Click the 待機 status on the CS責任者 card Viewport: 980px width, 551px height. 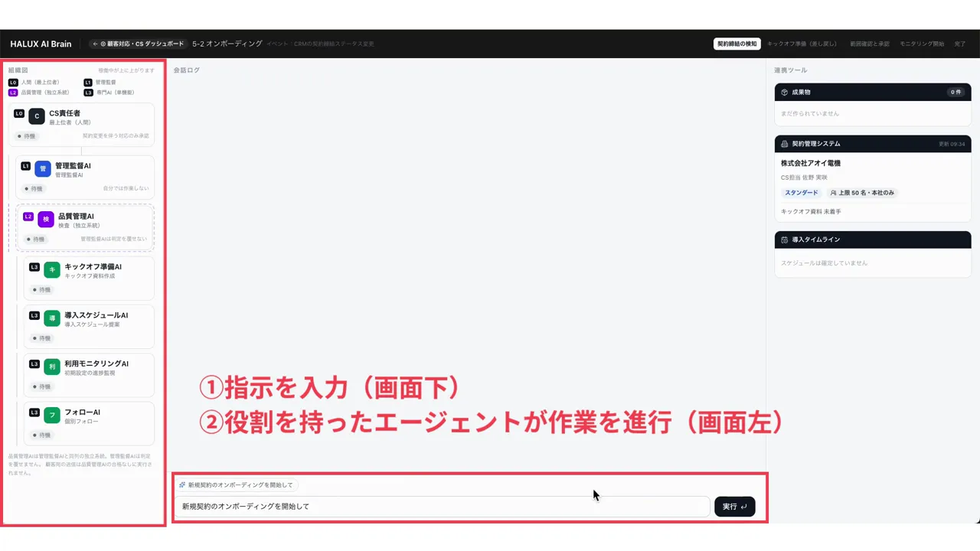pos(27,136)
